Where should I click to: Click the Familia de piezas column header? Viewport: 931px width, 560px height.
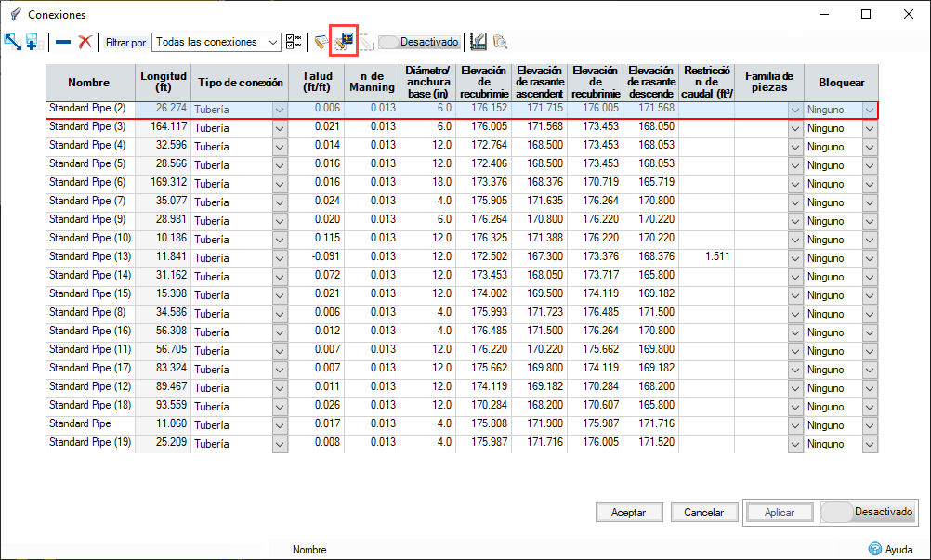769,83
